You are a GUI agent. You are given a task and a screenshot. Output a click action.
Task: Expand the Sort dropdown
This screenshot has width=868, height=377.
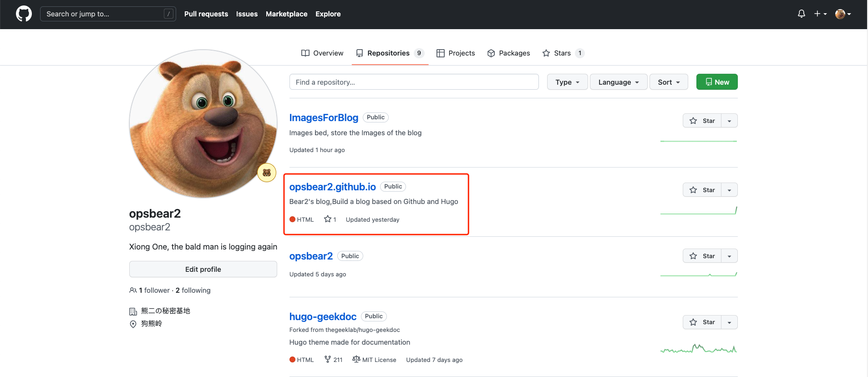pyautogui.click(x=669, y=82)
